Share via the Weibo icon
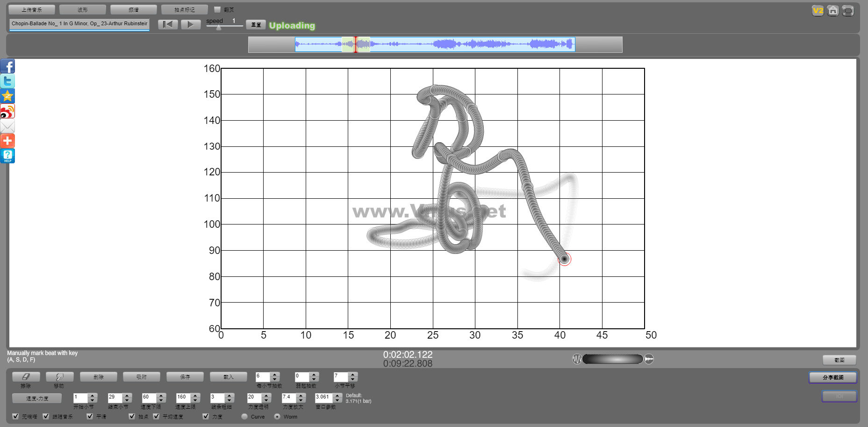This screenshot has height=427, width=868. [x=7, y=111]
